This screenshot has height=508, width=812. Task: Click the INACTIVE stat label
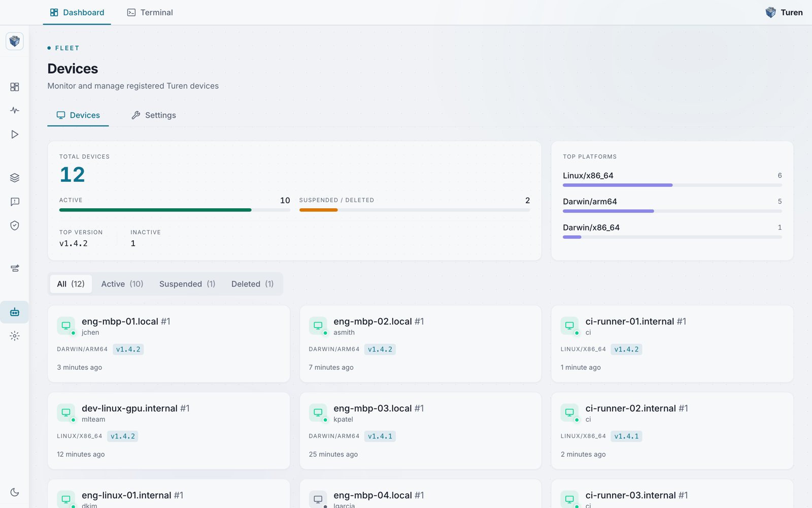click(146, 232)
